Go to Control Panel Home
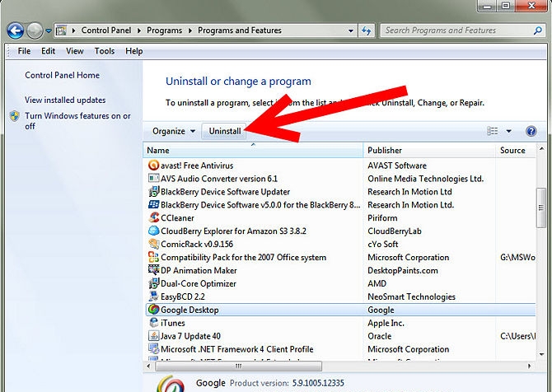Image resolution: width=552 pixels, height=392 pixels. click(x=63, y=75)
